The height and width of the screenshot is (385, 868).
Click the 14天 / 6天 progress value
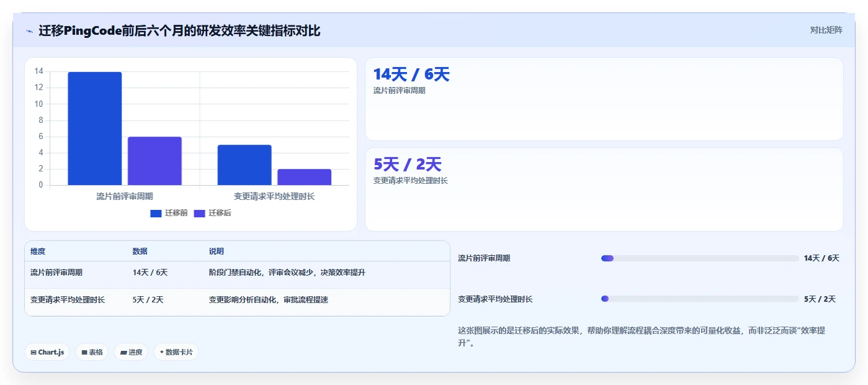click(x=821, y=258)
